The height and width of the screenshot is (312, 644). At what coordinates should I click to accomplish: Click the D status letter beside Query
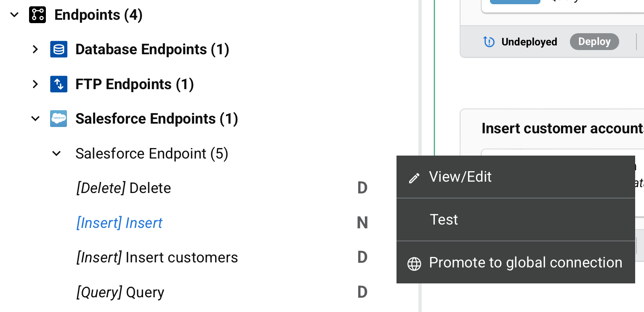(x=362, y=292)
